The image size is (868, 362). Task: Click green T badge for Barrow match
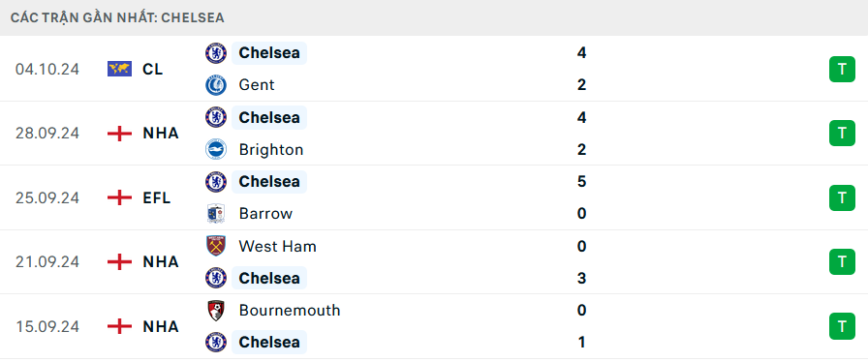[x=842, y=197]
